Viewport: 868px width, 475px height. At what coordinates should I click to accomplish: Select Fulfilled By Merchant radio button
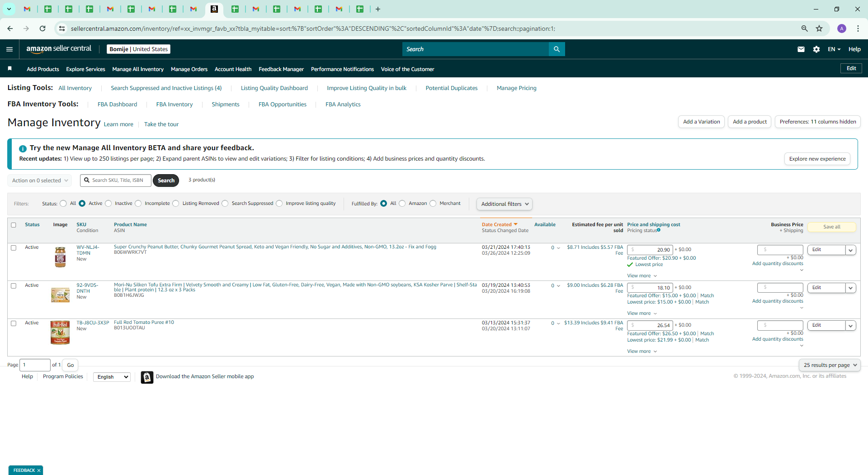[x=433, y=204]
